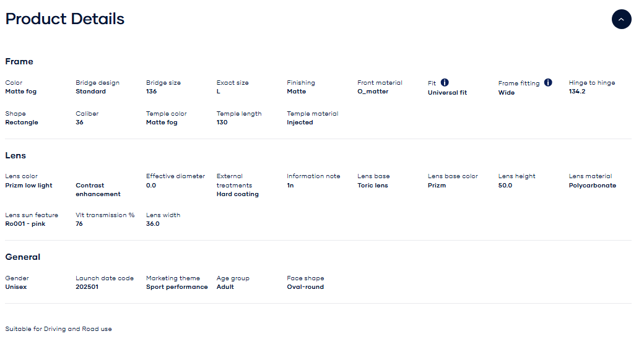Click the General section heading
644x339 pixels.
point(23,257)
